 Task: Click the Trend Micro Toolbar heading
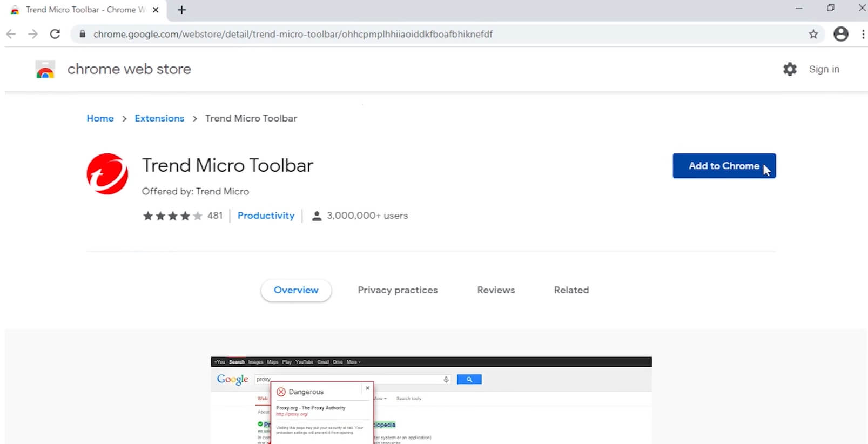click(227, 165)
